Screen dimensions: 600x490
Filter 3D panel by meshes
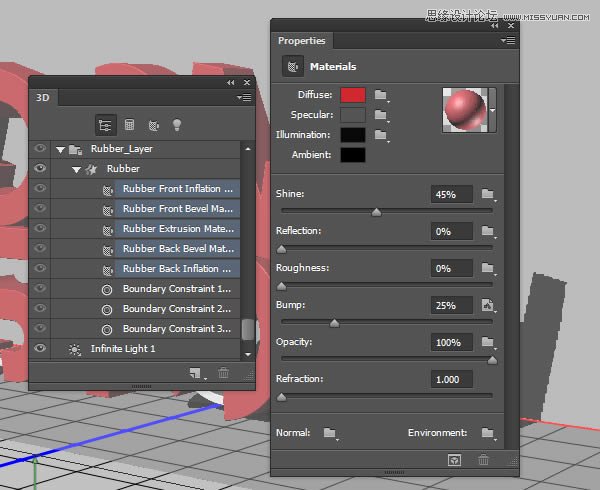point(130,125)
